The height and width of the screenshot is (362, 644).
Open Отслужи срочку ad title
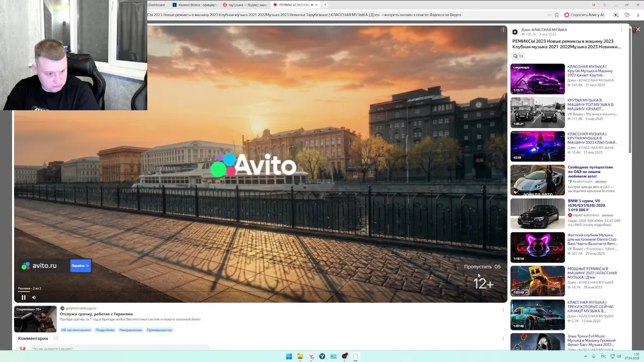click(96, 314)
